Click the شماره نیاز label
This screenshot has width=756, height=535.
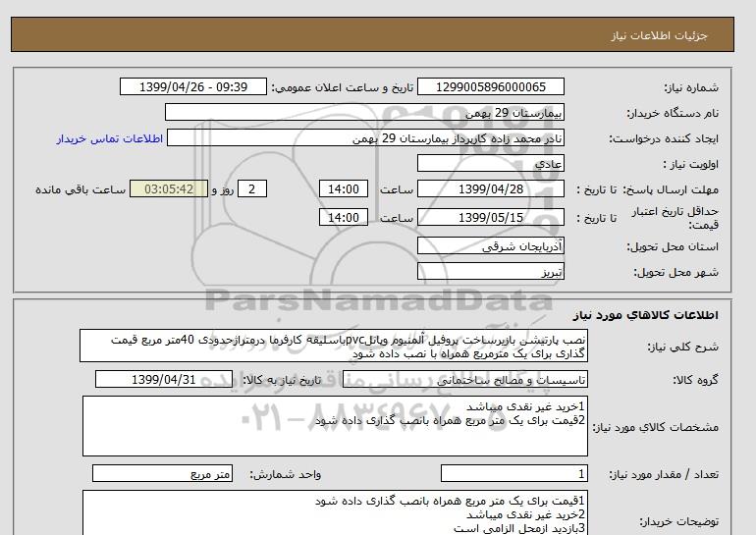click(x=691, y=87)
